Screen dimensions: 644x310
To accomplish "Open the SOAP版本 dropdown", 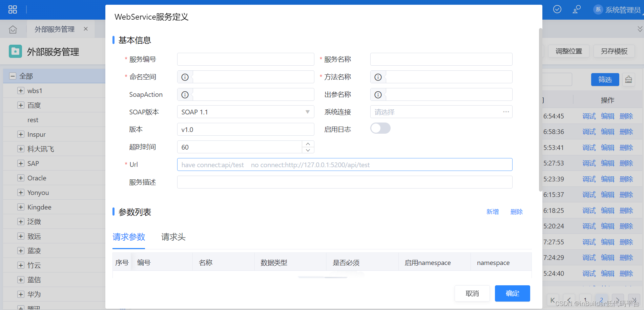I will click(x=246, y=112).
